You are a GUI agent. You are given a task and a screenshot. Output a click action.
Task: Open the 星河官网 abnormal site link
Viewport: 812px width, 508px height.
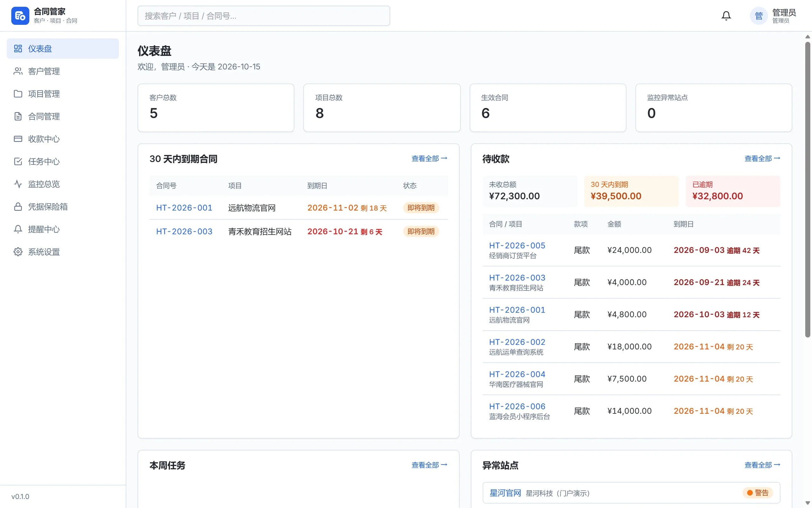click(505, 493)
